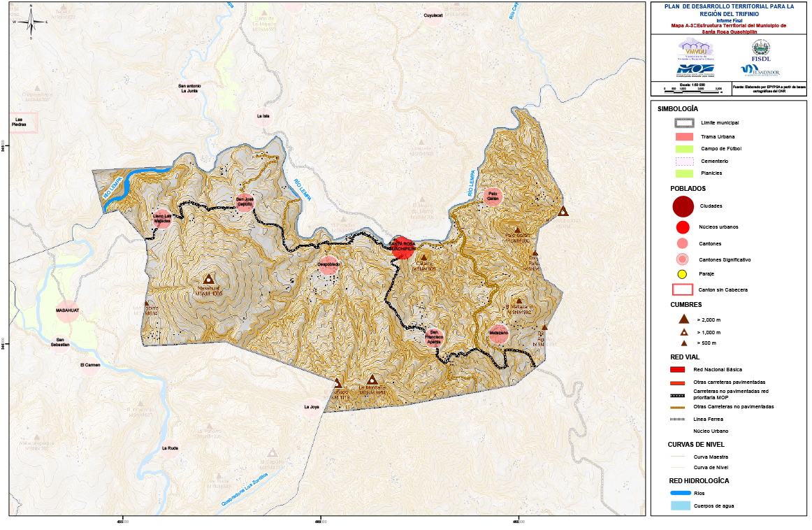Viewport: 812px width, 530px height.
Task: Click the Llano Las Majadas canton marker
Action: [x=162, y=218]
